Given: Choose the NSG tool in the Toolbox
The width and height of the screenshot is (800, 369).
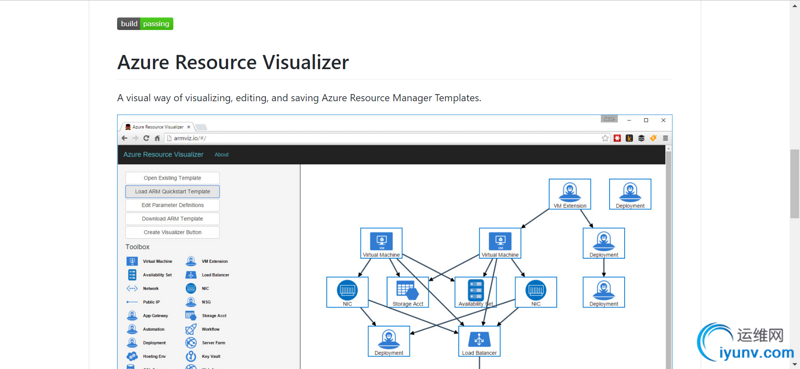Looking at the screenshot, I should click(x=198, y=302).
